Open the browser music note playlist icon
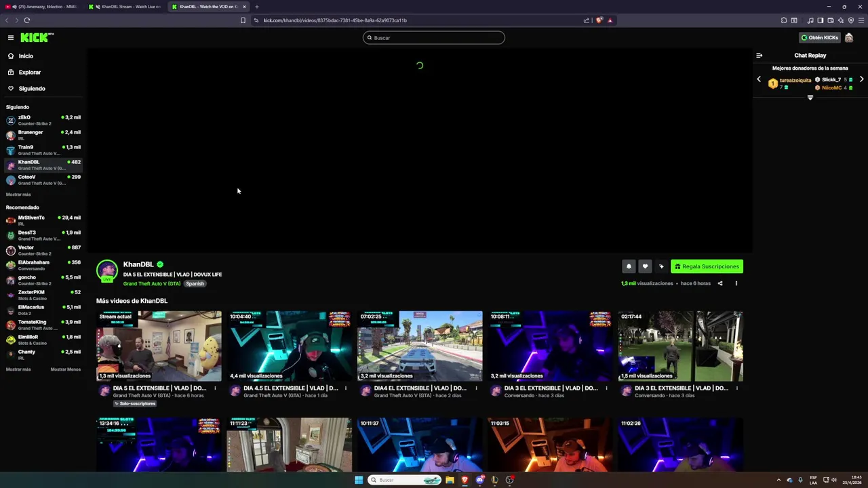Screen dimensions: 868x488 click(x=810, y=20)
